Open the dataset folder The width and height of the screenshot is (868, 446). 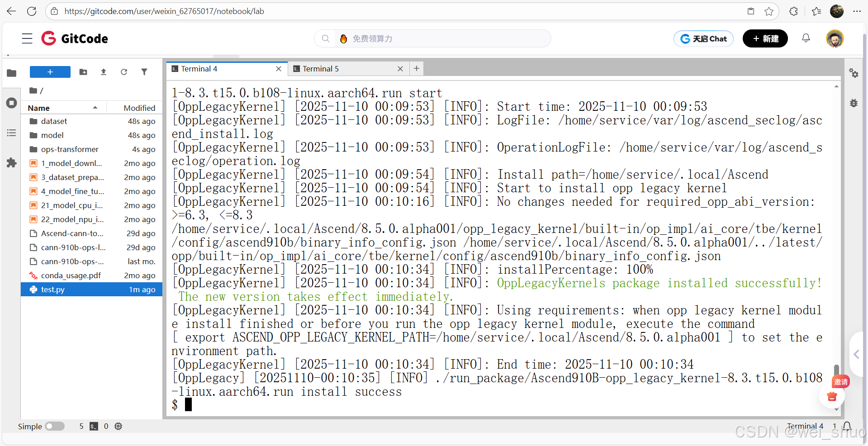pos(92,121)
